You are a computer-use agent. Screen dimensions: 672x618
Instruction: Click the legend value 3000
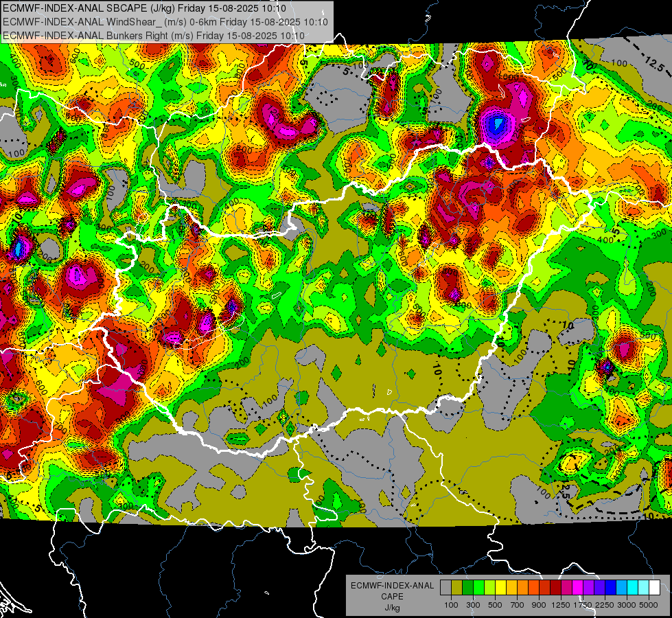tap(627, 605)
